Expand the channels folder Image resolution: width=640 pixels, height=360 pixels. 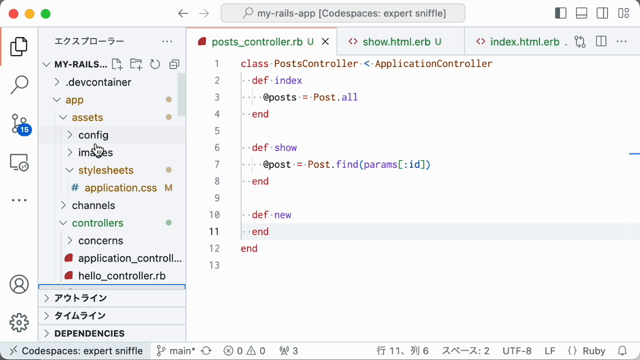pos(112,205)
